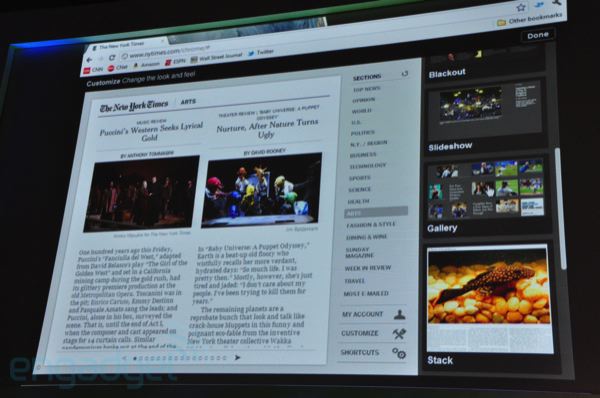Click the theme list scrollbar
This screenshot has height=398, width=600.
point(562,209)
